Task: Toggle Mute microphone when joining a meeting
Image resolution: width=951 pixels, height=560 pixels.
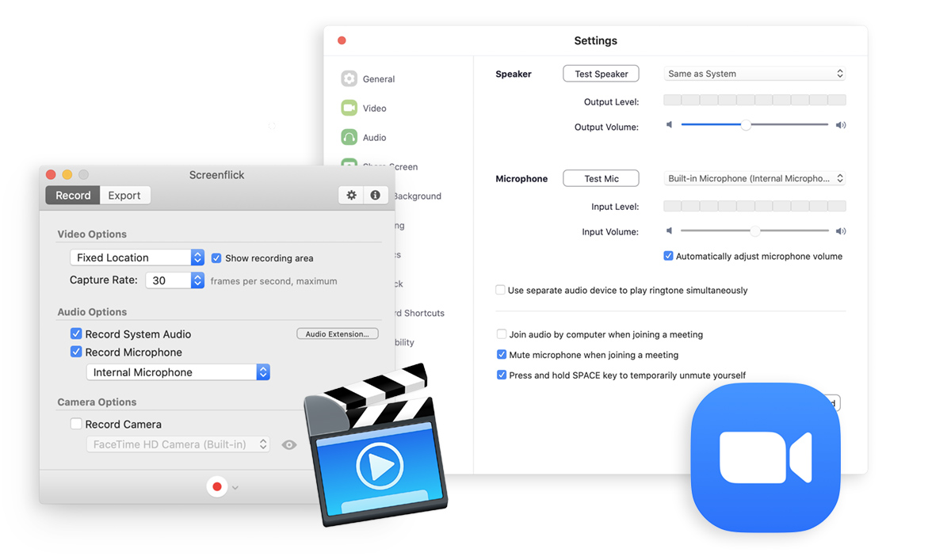Action: tap(501, 355)
